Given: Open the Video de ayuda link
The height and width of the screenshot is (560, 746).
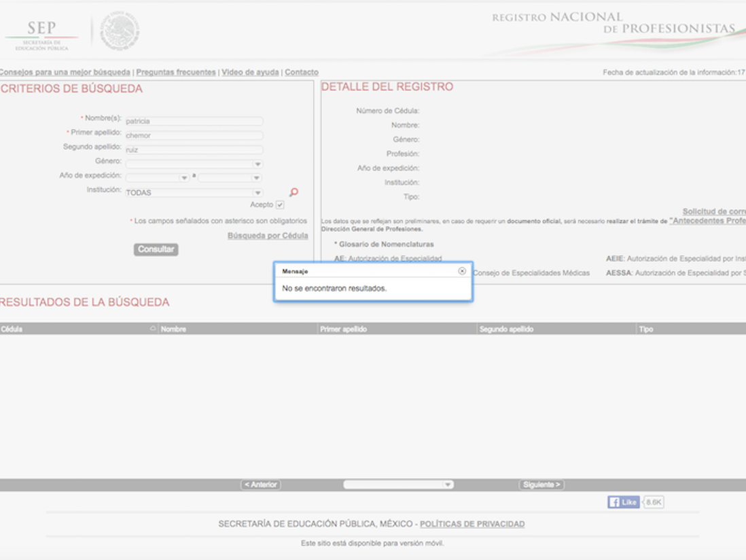Looking at the screenshot, I should [250, 72].
